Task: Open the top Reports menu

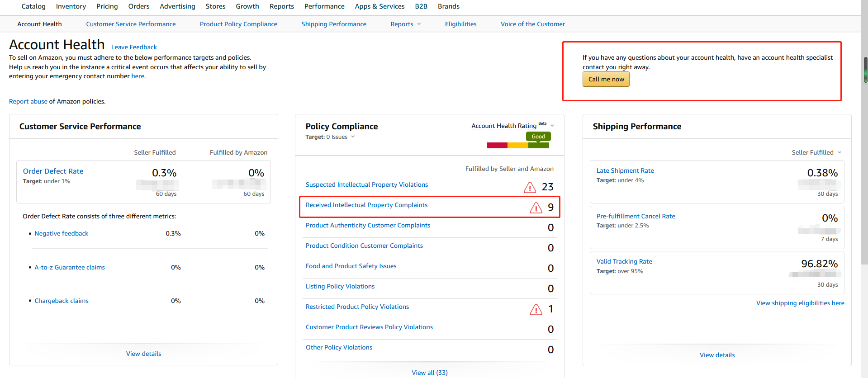Action: click(x=282, y=6)
